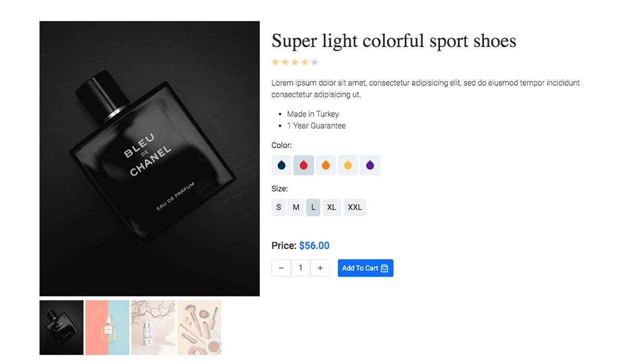Choose the red color drop swatch
This screenshot has height=364, width=624.
[304, 165]
